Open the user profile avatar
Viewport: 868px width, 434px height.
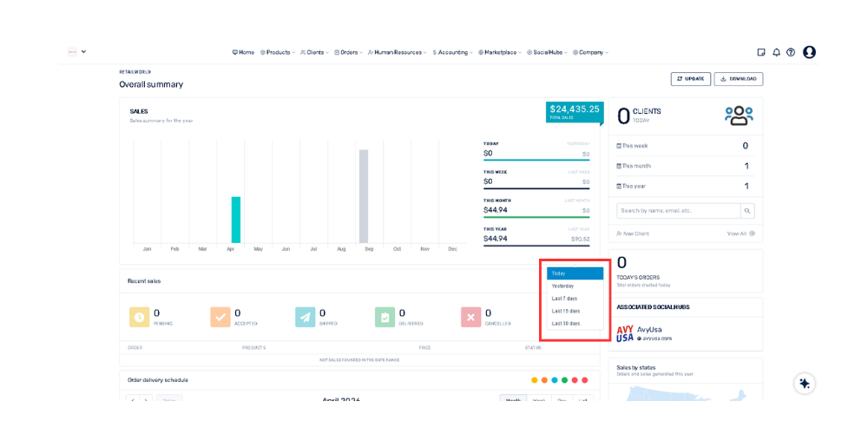(x=809, y=52)
